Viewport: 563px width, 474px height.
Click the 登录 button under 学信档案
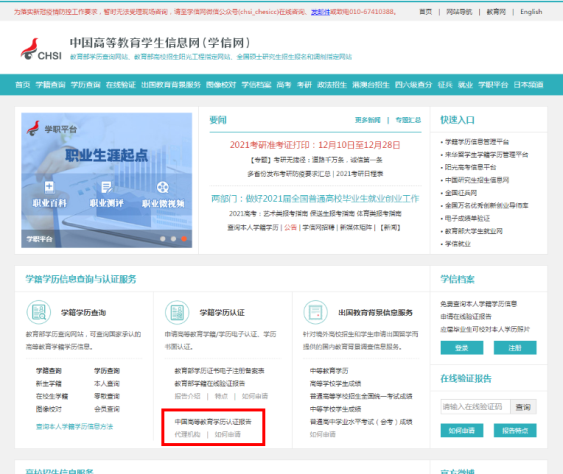(462, 348)
